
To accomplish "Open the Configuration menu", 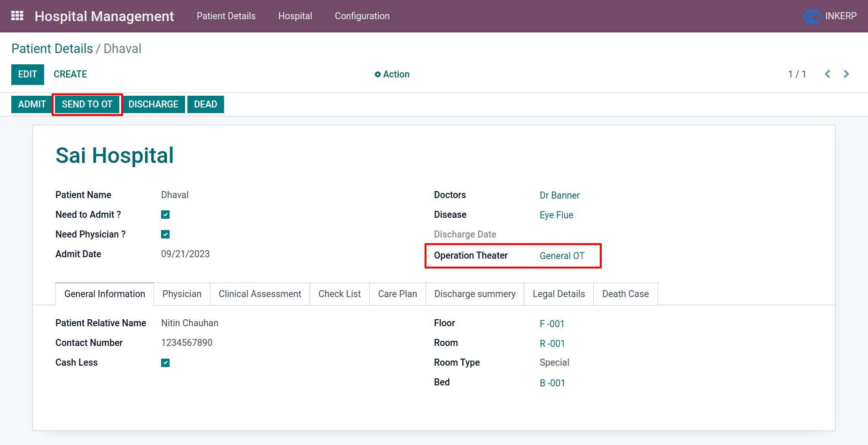I will coord(362,16).
